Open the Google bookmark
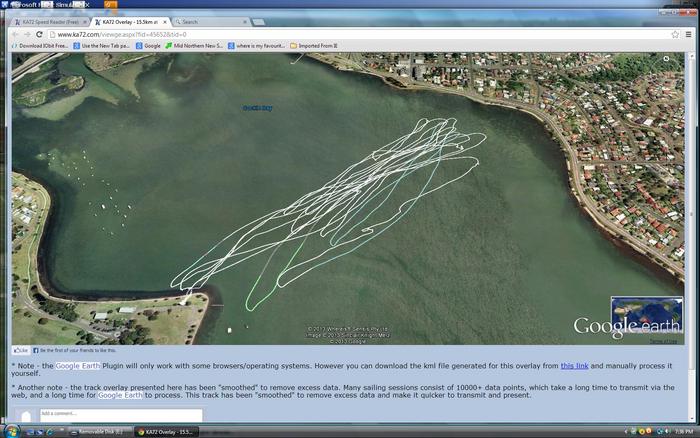This screenshot has height=438, width=700. pyautogui.click(x=150, y=46)
